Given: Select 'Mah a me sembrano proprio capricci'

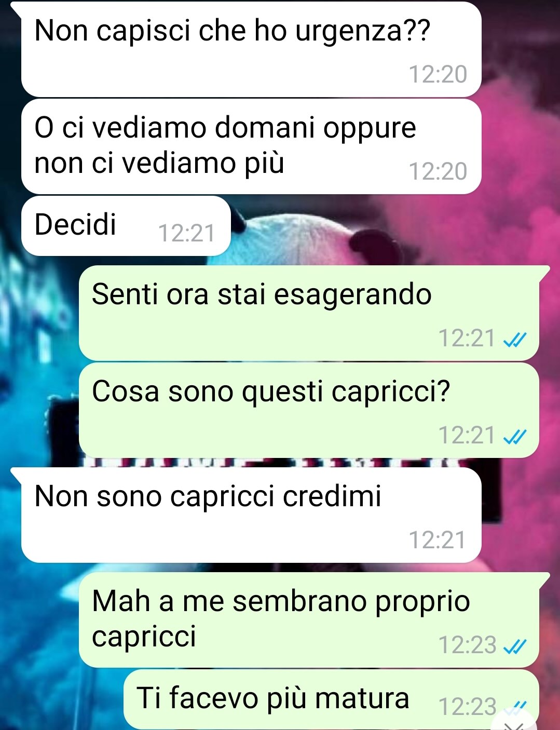Looking at the screenshot, I should pos(309,620).
